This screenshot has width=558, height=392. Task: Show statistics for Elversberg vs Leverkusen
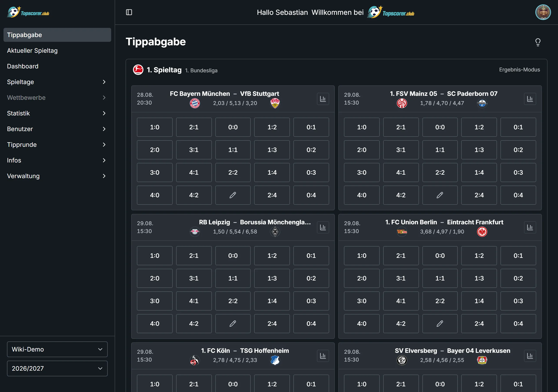coord(530,356)
